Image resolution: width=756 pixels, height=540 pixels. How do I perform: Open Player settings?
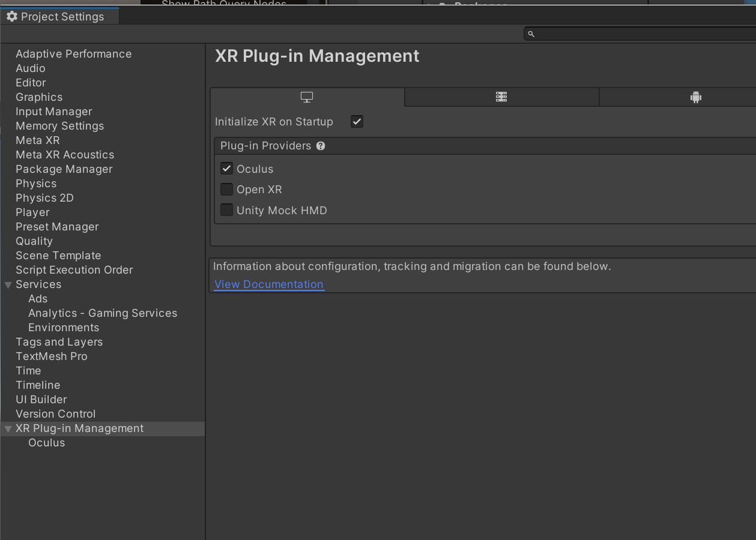32,212
